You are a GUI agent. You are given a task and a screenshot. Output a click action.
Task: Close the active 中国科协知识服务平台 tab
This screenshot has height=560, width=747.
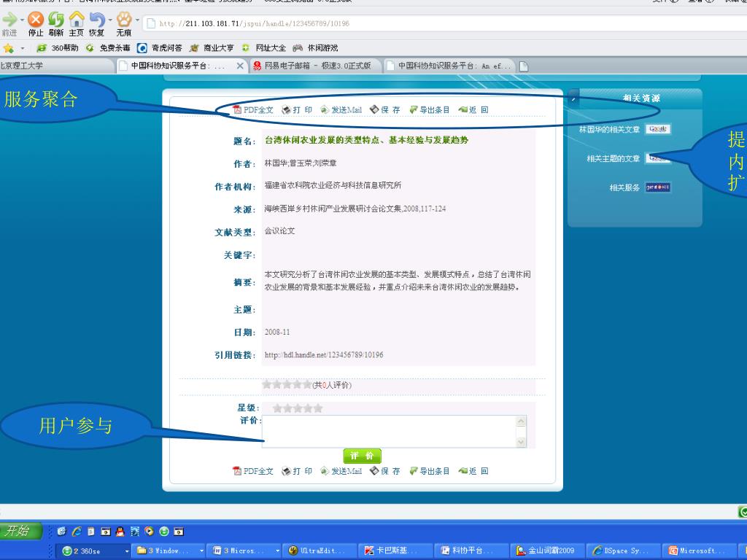[x=241, y=66]
